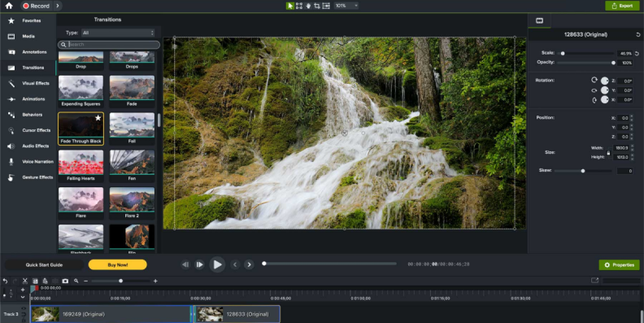This screenshot has width=644, height=323.
Task: Open the visual properties film tab
Action: pos(539,20)
